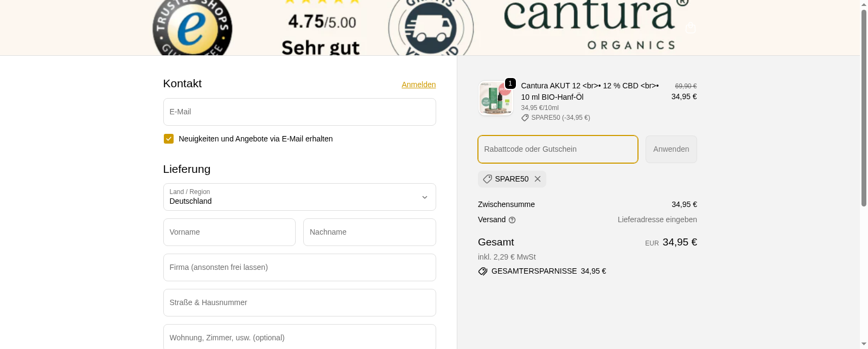Click the struck-through price 69,90 €
868x349 pixels.
[x=686, y=86]
